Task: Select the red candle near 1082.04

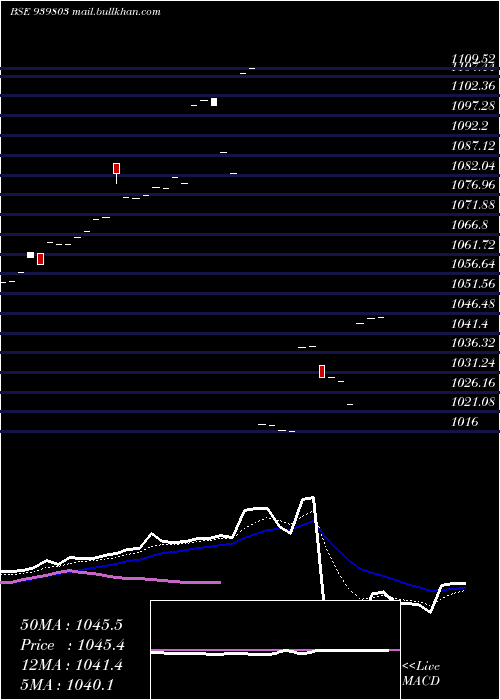Action: [117, 168]
